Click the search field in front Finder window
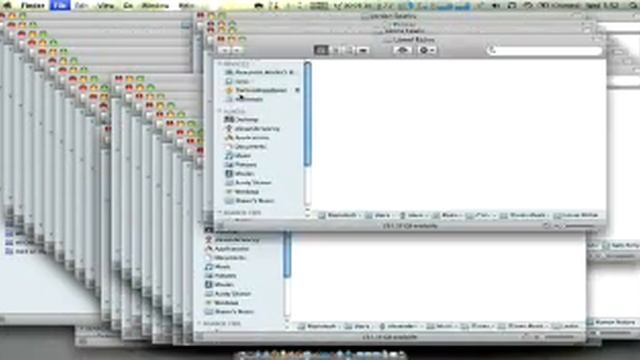The width and height of the screenshot is (640, 360). tap(545, 50)
